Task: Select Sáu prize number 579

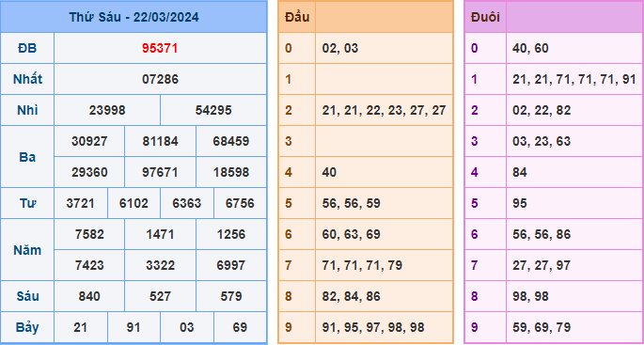Action: click(x=231, y=296)
